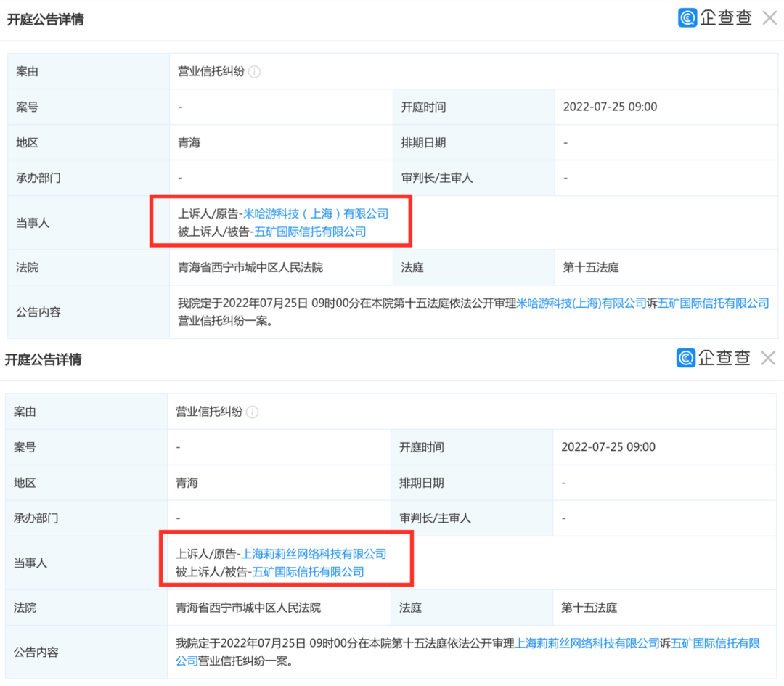The image size is (784, 686).
Task: Open the 五矿国际信托有限公司 link in the top 公告内容
Action: click(713, 303)
